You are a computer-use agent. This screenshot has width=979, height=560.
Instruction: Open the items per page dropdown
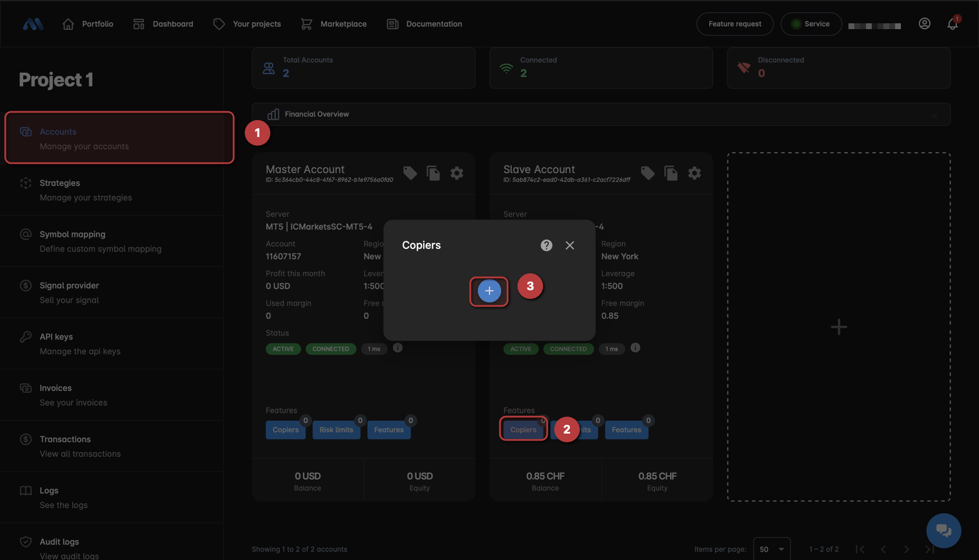click(772, 549)
